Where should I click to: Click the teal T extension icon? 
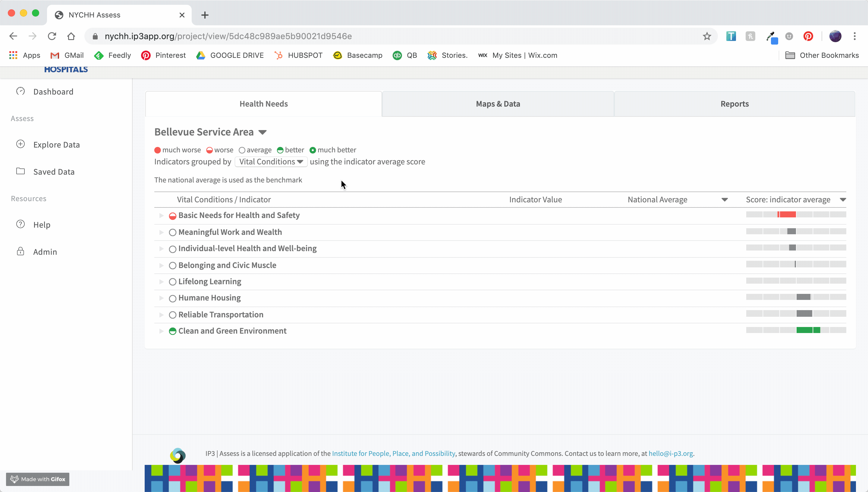click(x=731, y=36)
